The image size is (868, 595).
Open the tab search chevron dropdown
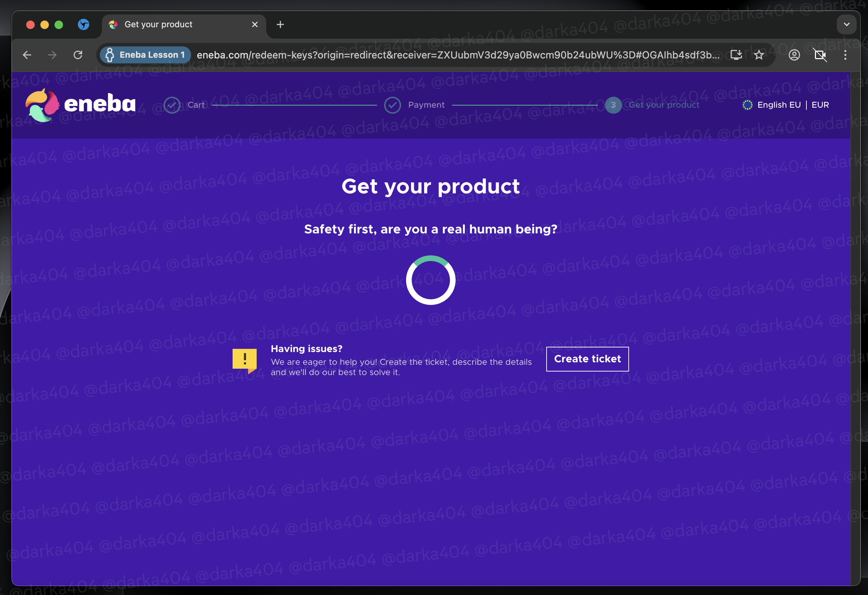pyautogui.click(x=847, y=24)
